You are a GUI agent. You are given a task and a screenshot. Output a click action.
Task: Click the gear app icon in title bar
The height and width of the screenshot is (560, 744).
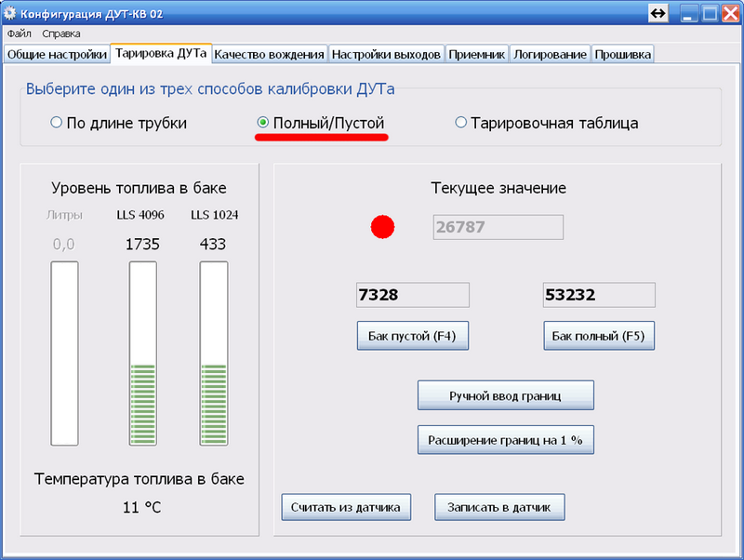pos(10,13)
